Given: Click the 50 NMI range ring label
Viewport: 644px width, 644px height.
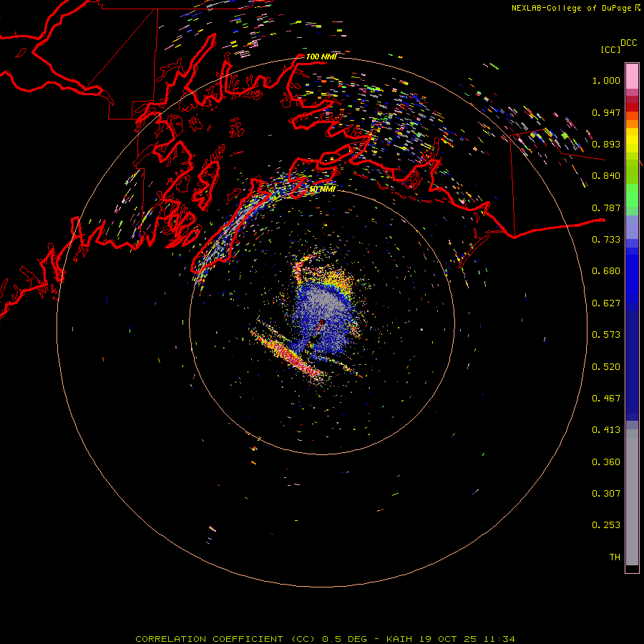Looking at the screenshot, I should pos(323,189).
